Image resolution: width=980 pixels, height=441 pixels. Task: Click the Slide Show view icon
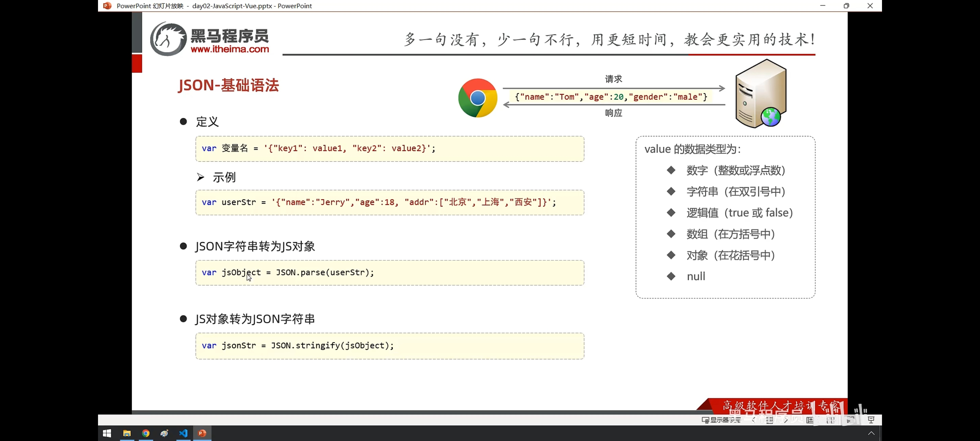click(871, 420)
